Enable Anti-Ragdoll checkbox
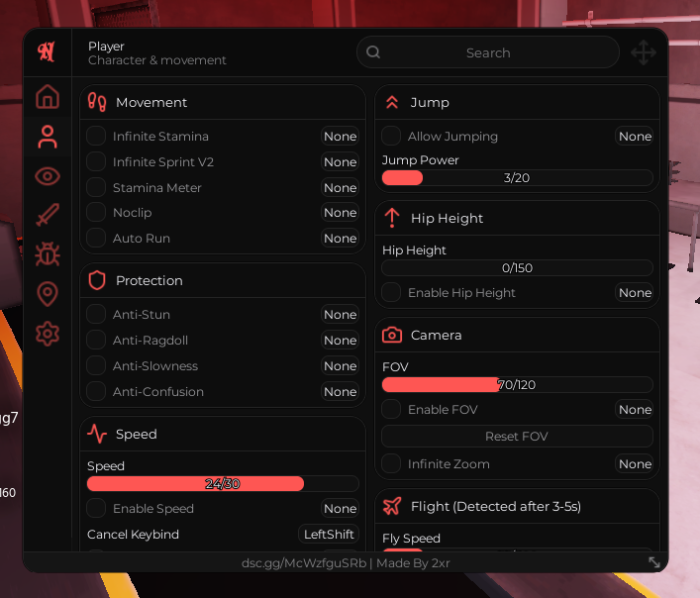 [96, 340]
